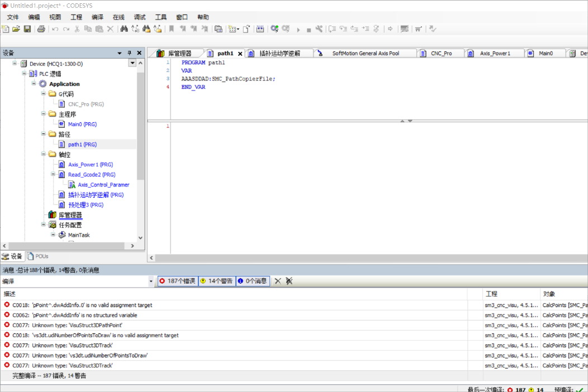
Task: Select Axis_Power1 (PRG) in device tree
Action: (x=90, y=165)
